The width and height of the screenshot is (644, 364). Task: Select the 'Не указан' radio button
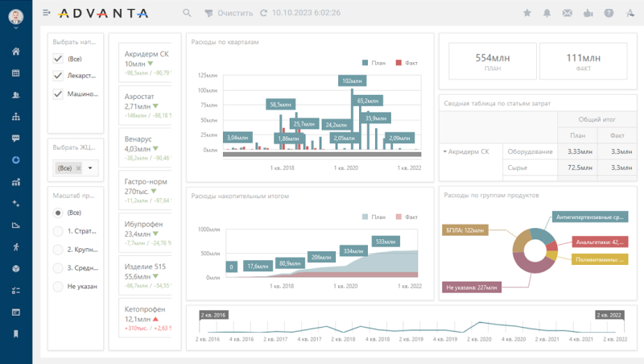point(58,286)
